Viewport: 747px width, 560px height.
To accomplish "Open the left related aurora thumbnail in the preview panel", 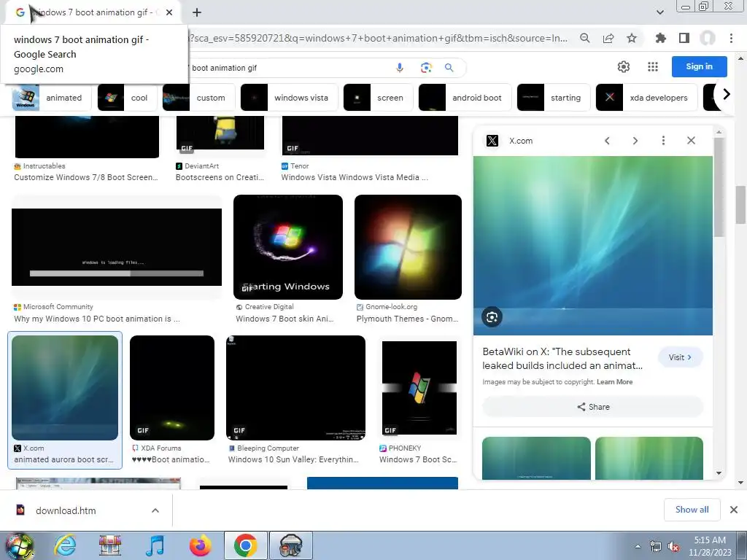I will (536, 458).
